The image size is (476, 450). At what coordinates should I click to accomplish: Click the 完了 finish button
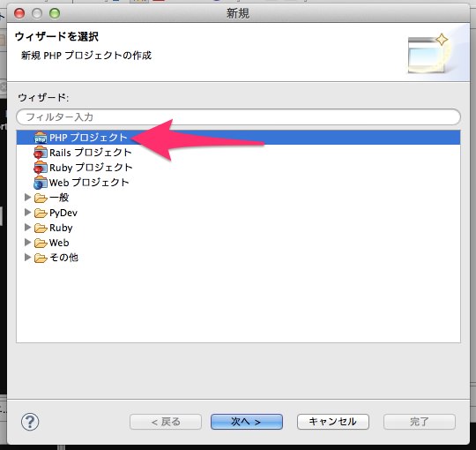pos(420,422)
